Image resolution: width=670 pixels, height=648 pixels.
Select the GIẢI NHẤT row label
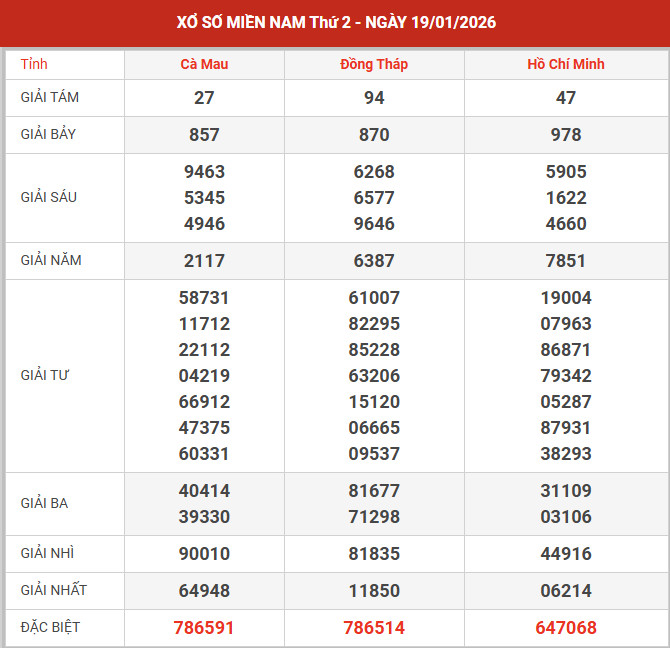point(54,590)
